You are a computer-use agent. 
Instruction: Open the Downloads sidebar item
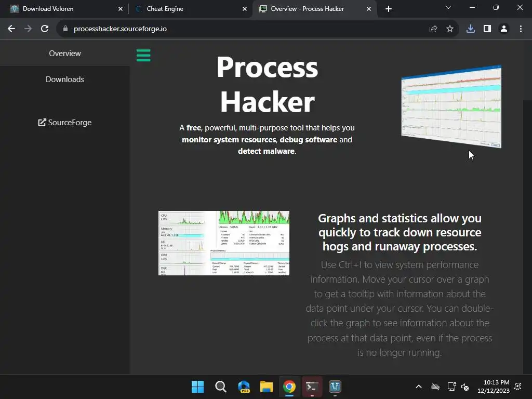point(65,79)
